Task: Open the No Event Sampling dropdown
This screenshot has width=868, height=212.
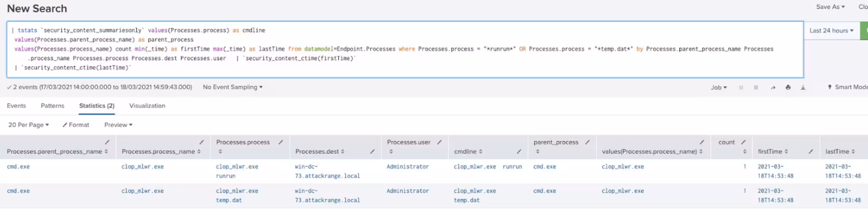Action: 233,87
